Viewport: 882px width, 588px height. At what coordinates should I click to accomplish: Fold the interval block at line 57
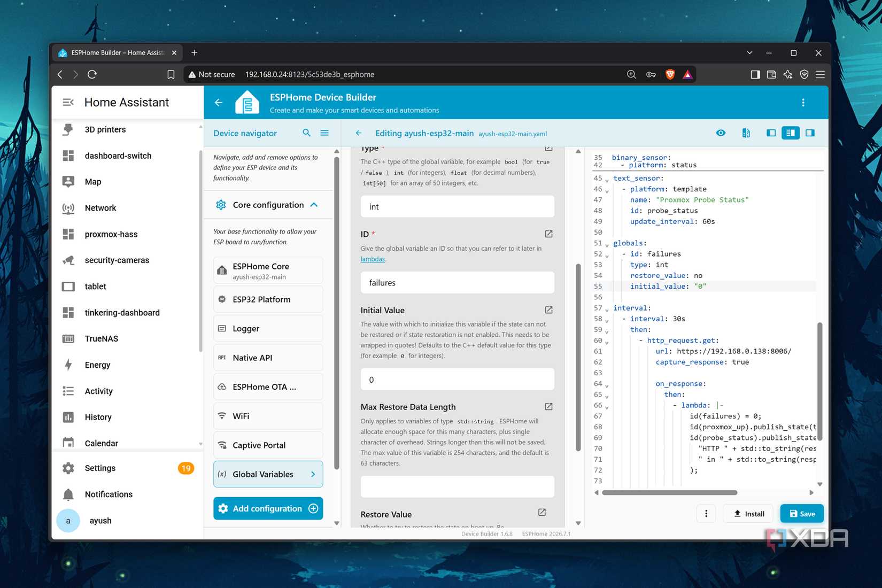[x=607, y=310]
